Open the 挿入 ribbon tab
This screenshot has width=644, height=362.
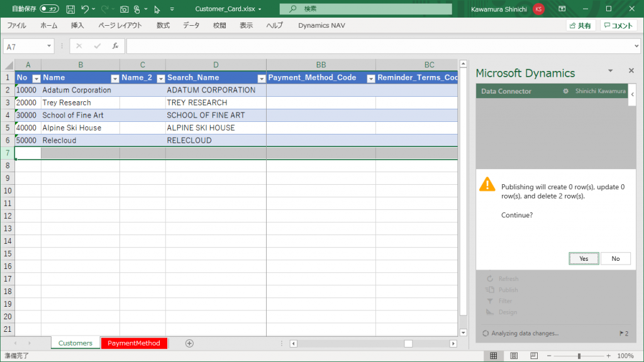click(x=77, y=25)
